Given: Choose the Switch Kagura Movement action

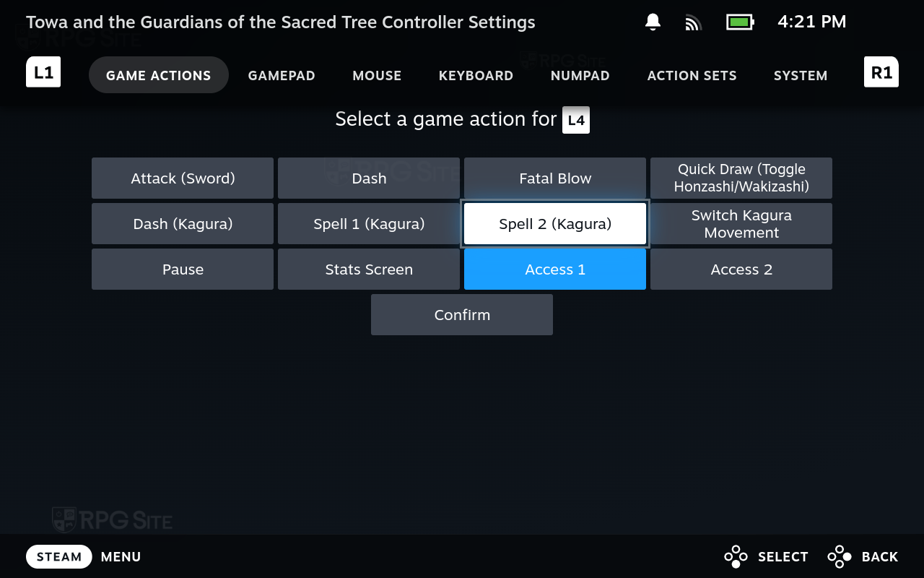Looking at the screenshot, I should tap(741, 224).
